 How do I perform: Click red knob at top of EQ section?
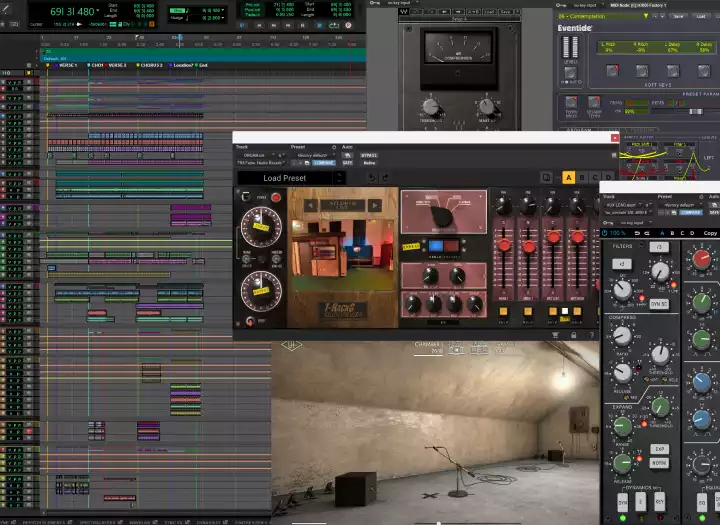[x=701, y=259]
